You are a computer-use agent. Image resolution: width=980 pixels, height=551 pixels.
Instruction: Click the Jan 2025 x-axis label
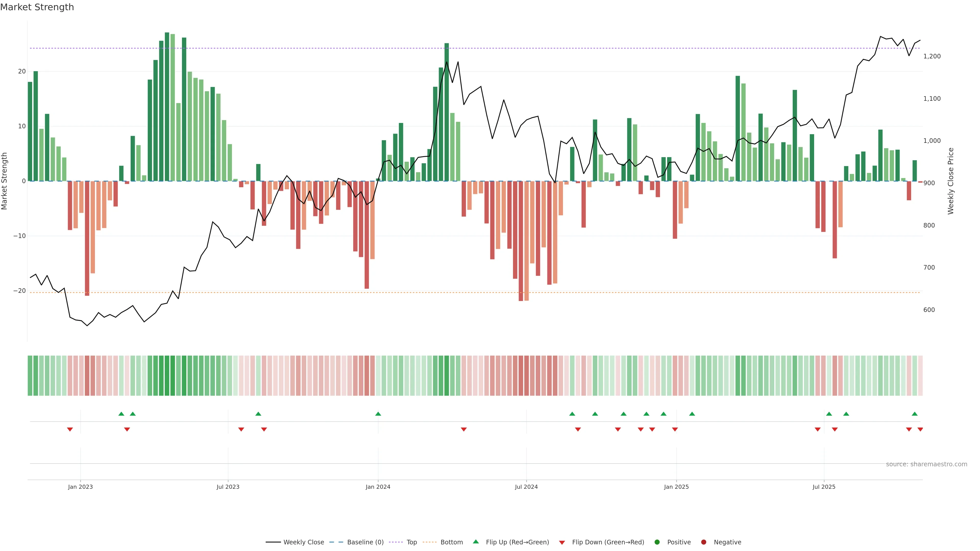click(676, 487)
